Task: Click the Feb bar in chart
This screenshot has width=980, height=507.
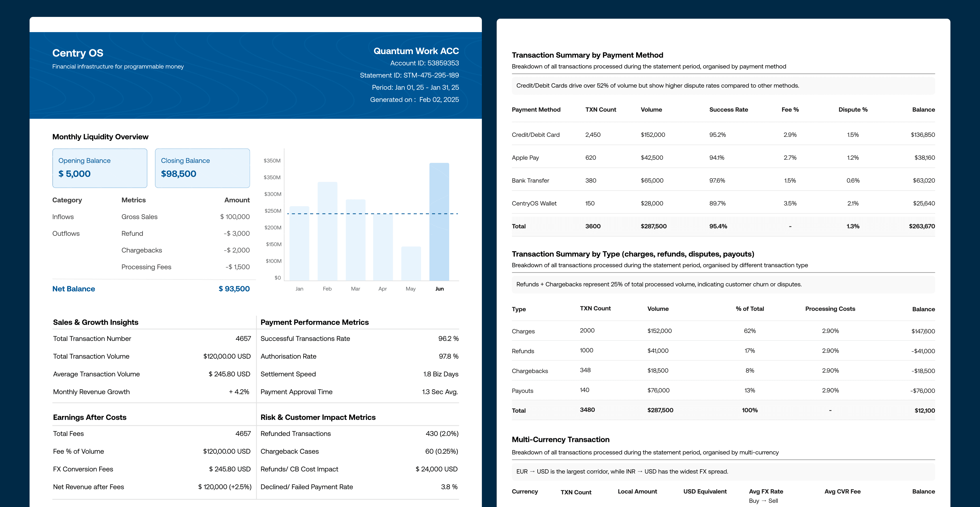Action: [327, 231]
